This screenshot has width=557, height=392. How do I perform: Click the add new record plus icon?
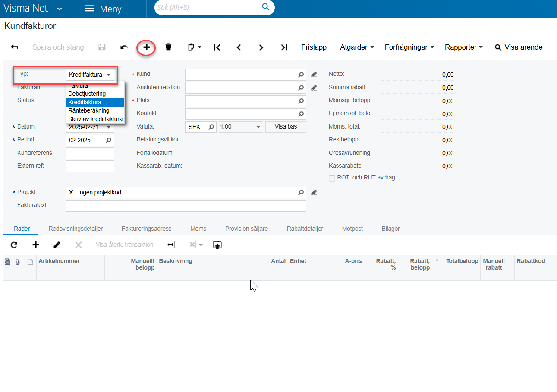tap(147, 47)
